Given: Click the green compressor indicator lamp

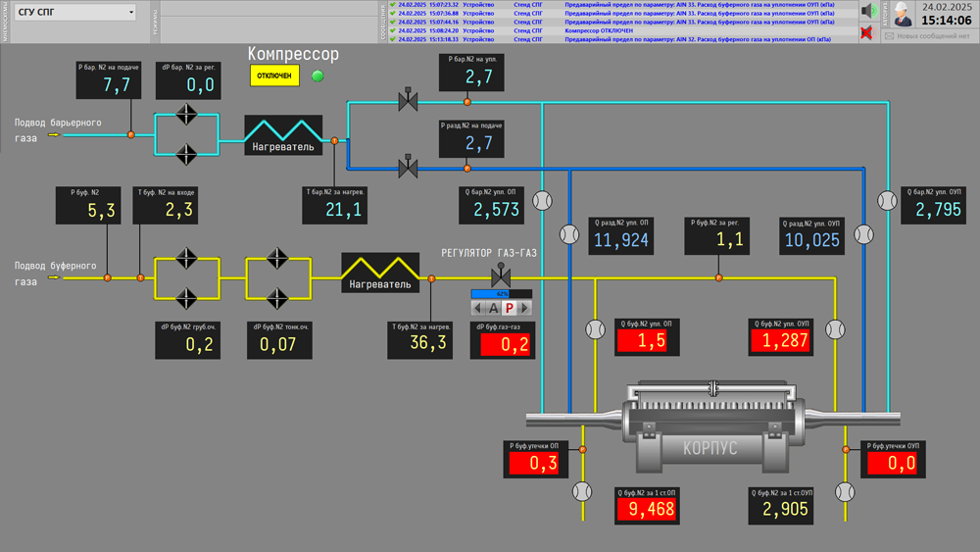Looking at the screenshot, I should coord(318,75).
